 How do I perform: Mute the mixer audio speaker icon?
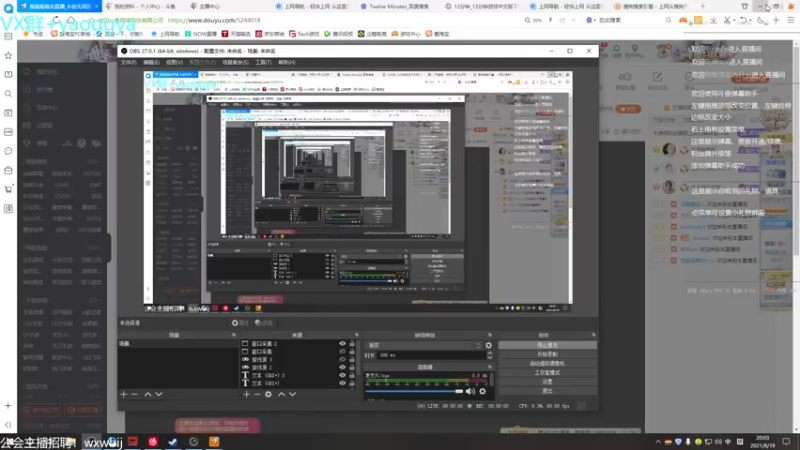[x=470, y=391]
